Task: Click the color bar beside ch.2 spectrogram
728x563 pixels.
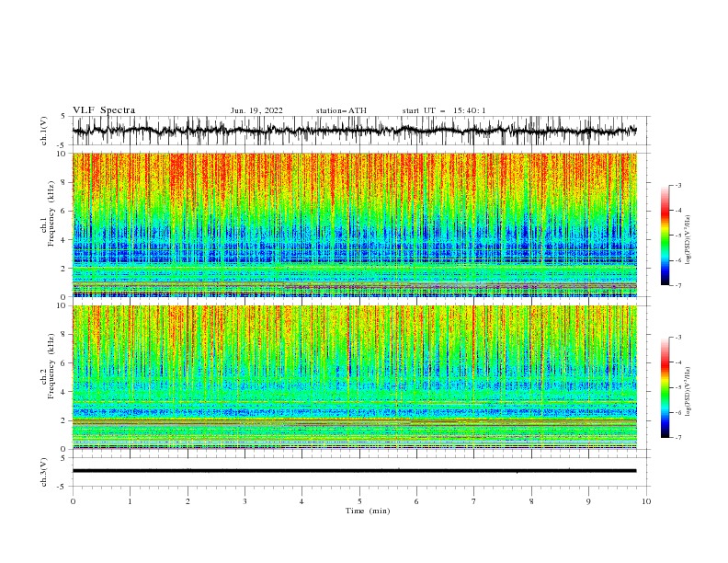Action: coord(665,387)
